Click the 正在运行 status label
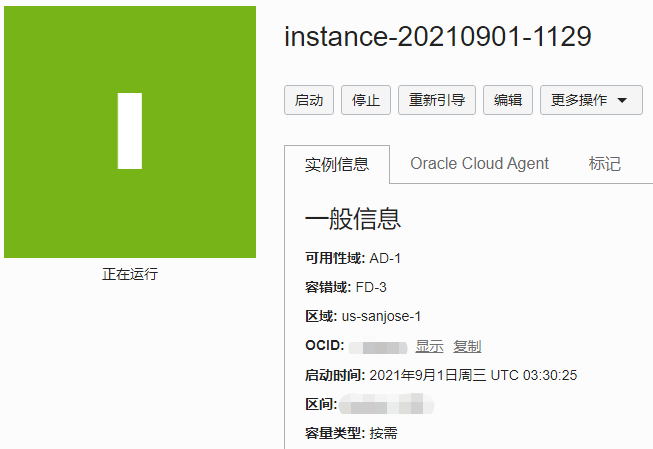The image size is (653, 449). tap(130, 273)
